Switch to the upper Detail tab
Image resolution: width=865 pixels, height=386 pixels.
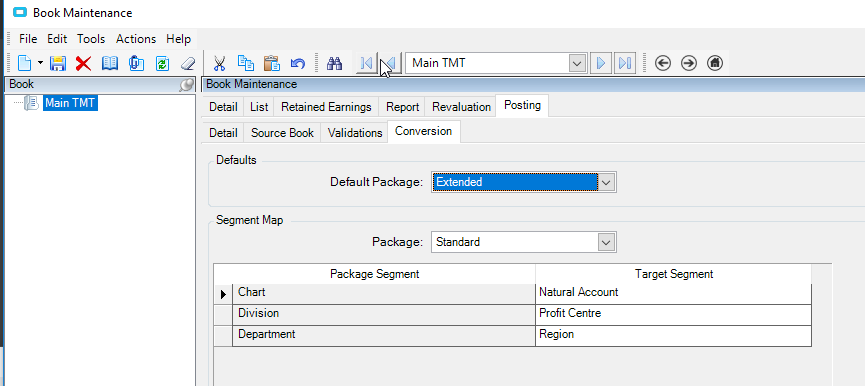[223, 107]
